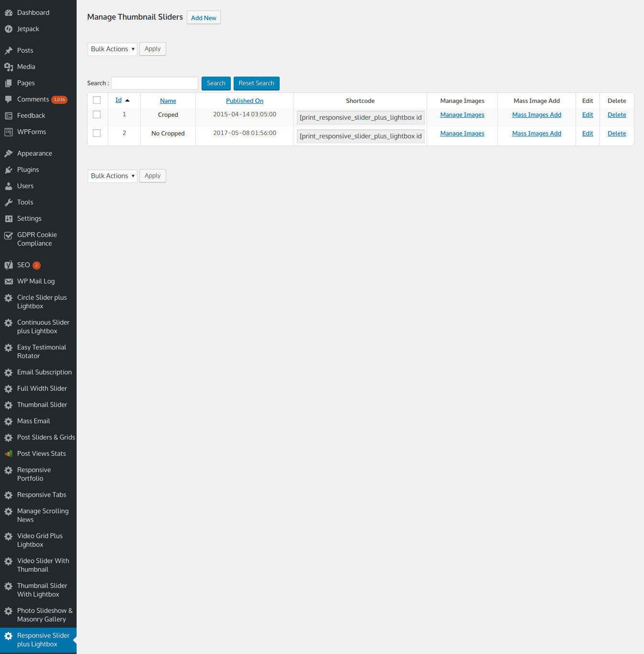Select shortcode field in No Cropped row
The image size is (644, 654).
coord(361,136)
